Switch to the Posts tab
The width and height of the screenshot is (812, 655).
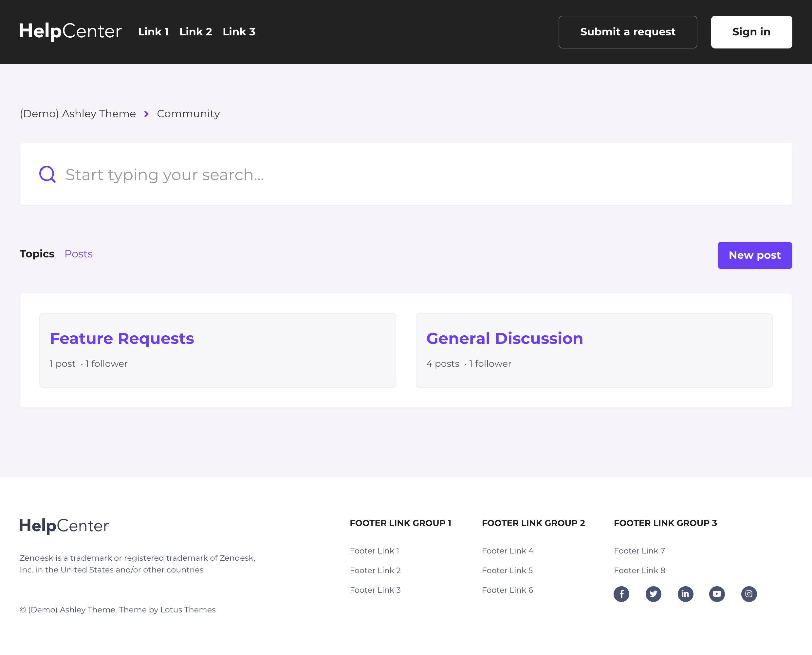[79, 254]
